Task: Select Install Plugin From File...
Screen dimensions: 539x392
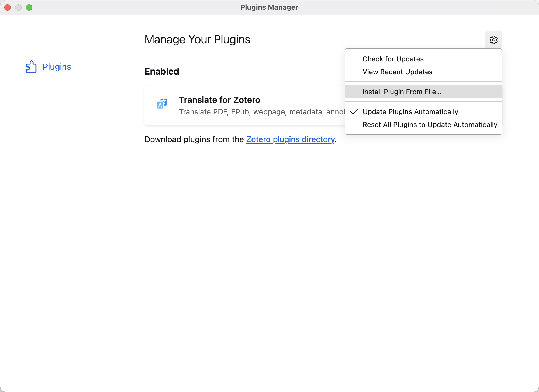Action: [x=423, y=92]
